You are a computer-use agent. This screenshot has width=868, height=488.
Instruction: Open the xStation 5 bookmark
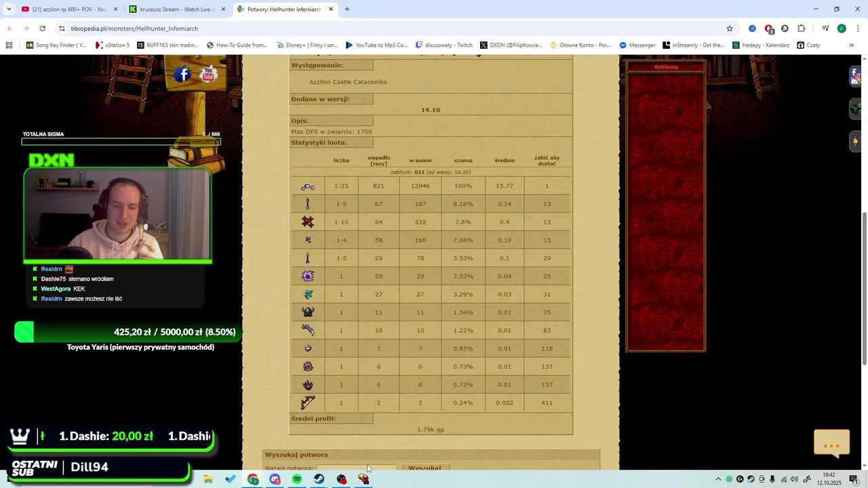tap(113, 45)
